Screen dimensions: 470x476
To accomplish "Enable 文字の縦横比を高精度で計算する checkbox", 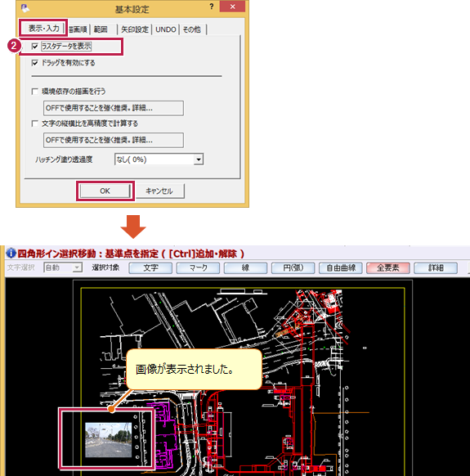I will [x=35, y=123].
